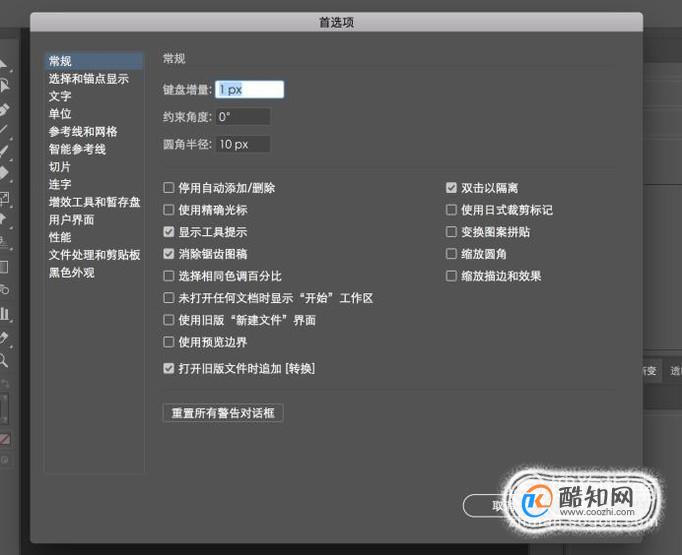Enable 使用日式裁剪标记 checkbox
The width and height of the screenshot is (682, 555).
pos(451,210)
